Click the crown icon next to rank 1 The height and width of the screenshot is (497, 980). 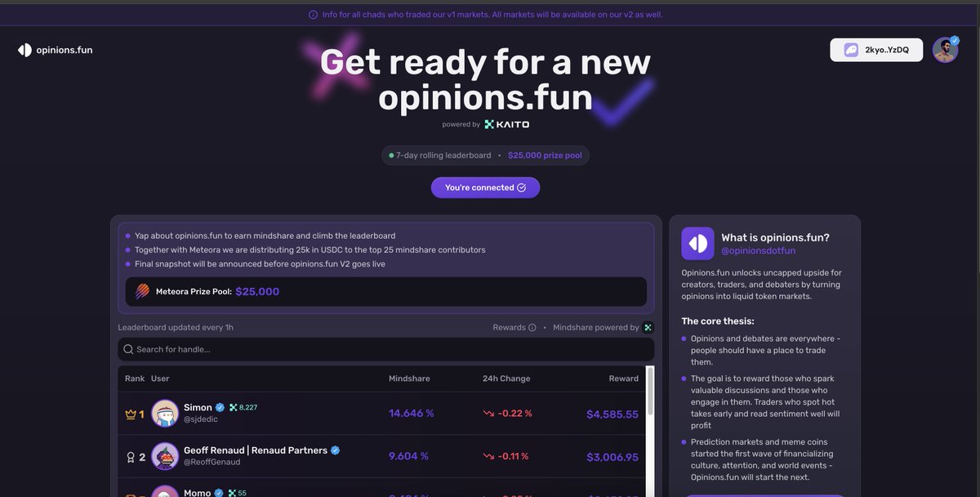click(130, 414)
